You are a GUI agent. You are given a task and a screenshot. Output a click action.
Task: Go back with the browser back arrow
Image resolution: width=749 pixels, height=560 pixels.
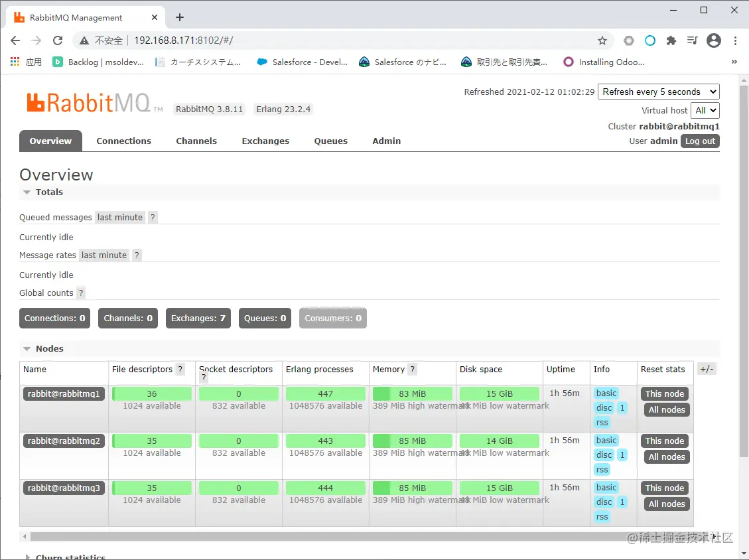15,40
